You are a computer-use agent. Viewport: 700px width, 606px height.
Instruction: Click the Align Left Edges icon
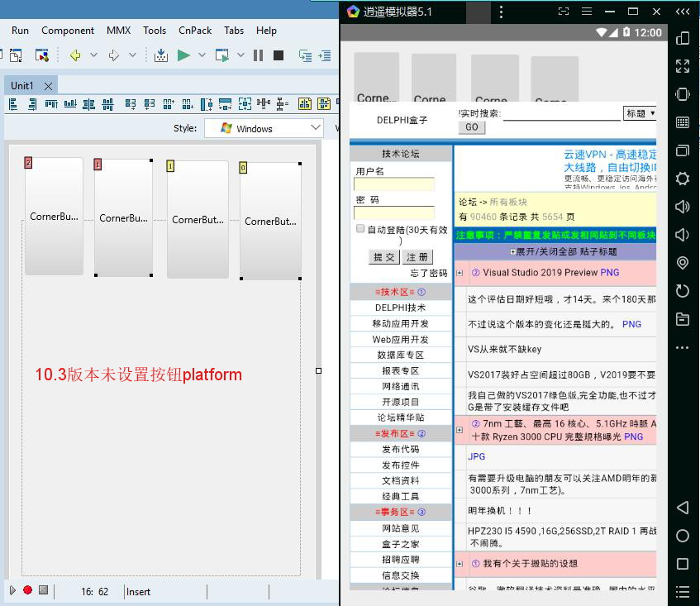coord(13,104)
